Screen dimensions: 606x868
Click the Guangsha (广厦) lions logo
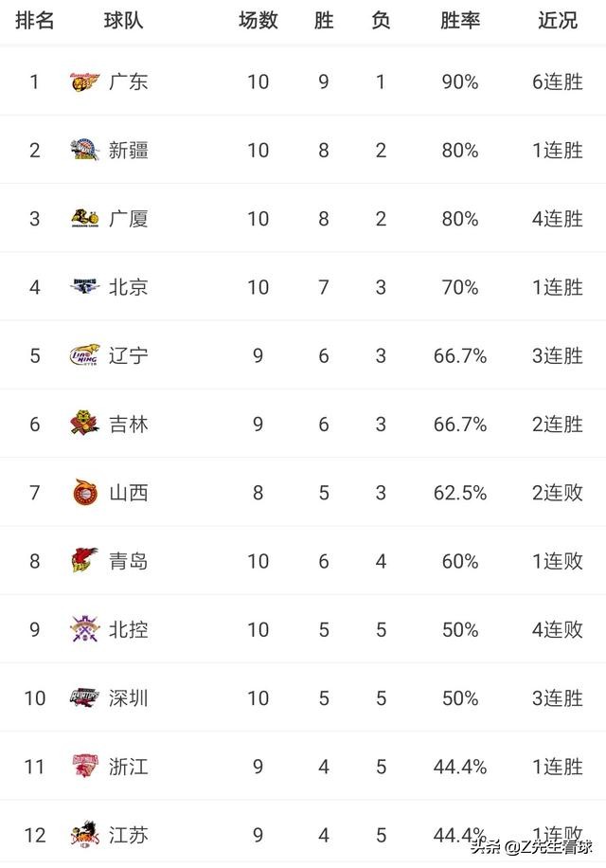click(x=84, y=218)
